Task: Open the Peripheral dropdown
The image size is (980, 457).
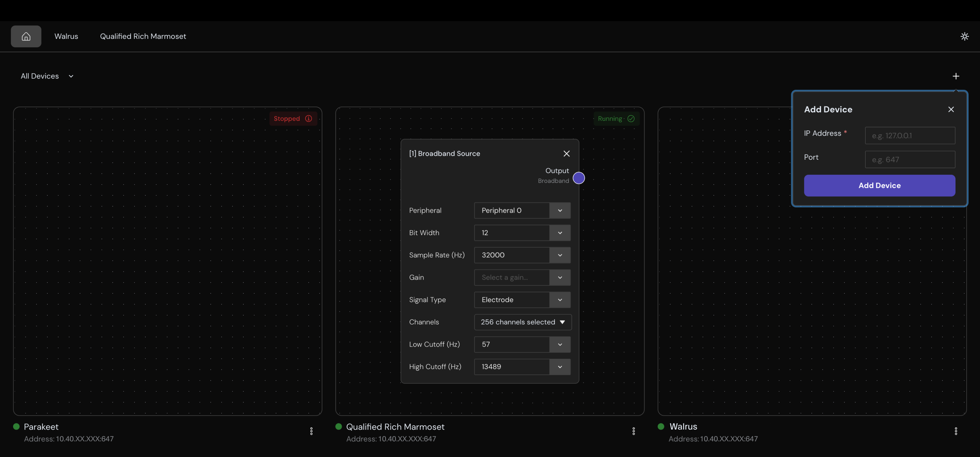Action: click(522, 210)
